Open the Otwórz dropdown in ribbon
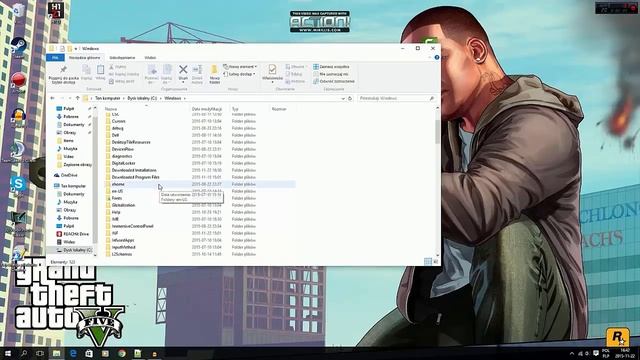 (x=296, y=67)
